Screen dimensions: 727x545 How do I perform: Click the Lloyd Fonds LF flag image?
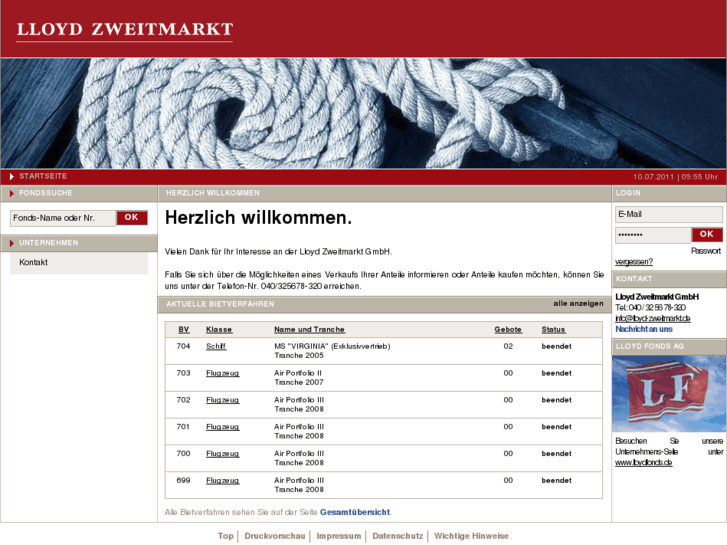click(x=668, y=394)
